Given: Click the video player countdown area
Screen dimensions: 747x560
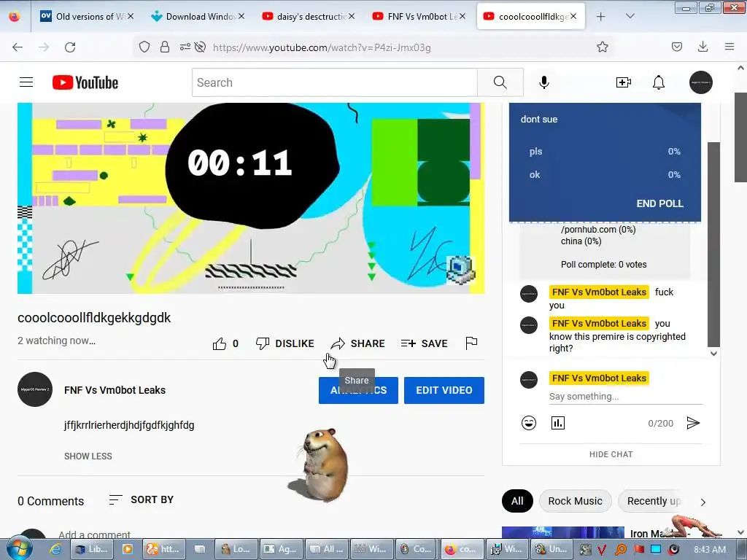Looking at the screenshot, I should click(x=251, y=198).
